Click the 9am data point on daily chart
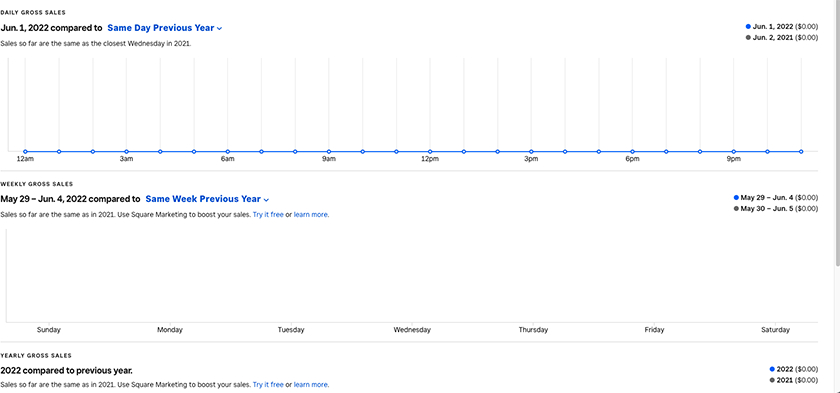Image resolution: width=840 pixels, height=393 pixels. coord(329,152)
